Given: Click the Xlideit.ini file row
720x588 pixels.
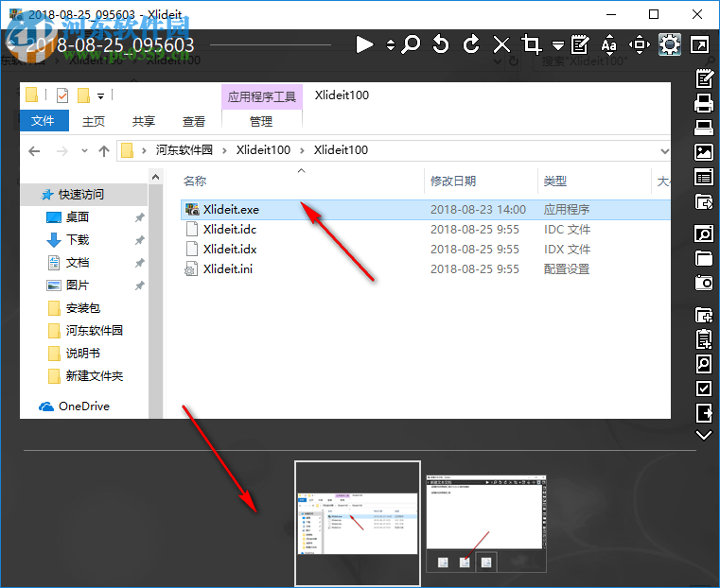Looking at the screenshot, I should click(x=425, y=268).
